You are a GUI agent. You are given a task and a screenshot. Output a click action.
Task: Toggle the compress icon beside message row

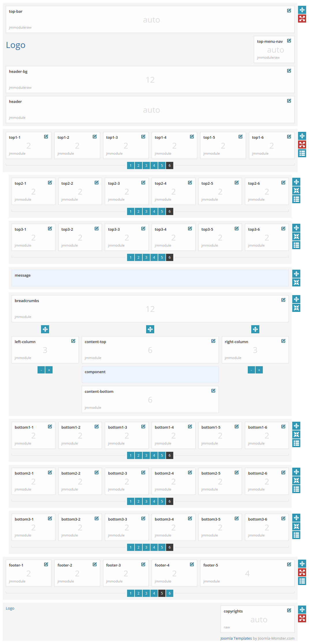296,282
